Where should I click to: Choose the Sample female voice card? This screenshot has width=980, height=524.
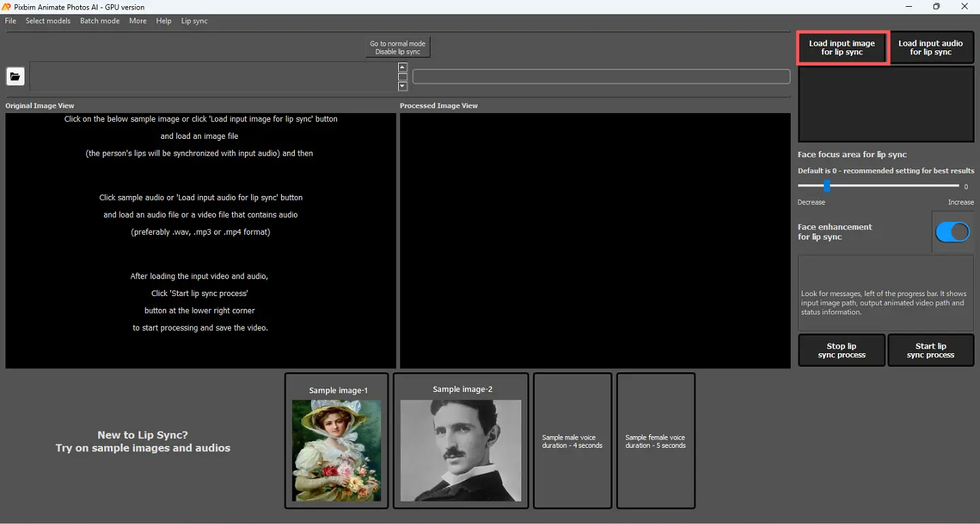(x=656, y=441)
